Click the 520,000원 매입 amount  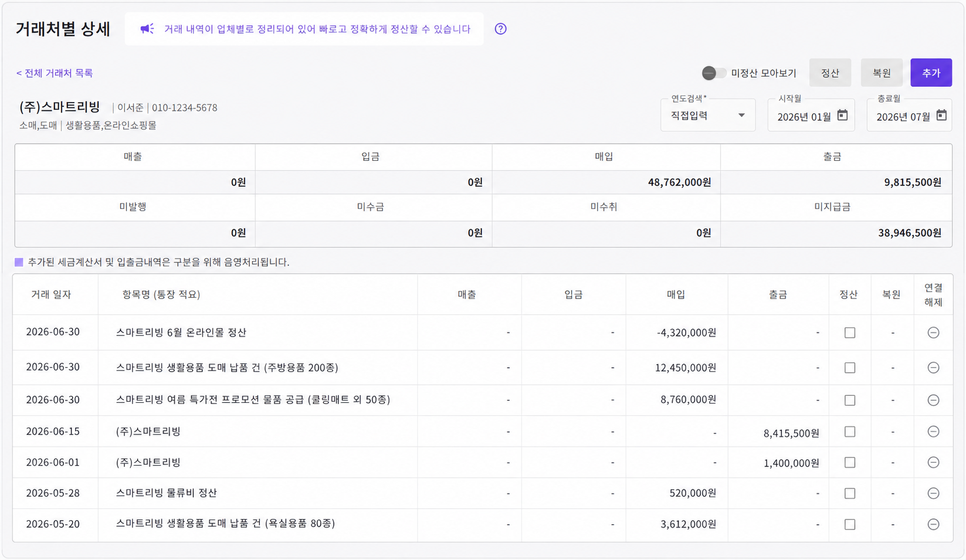click(693, 493)
